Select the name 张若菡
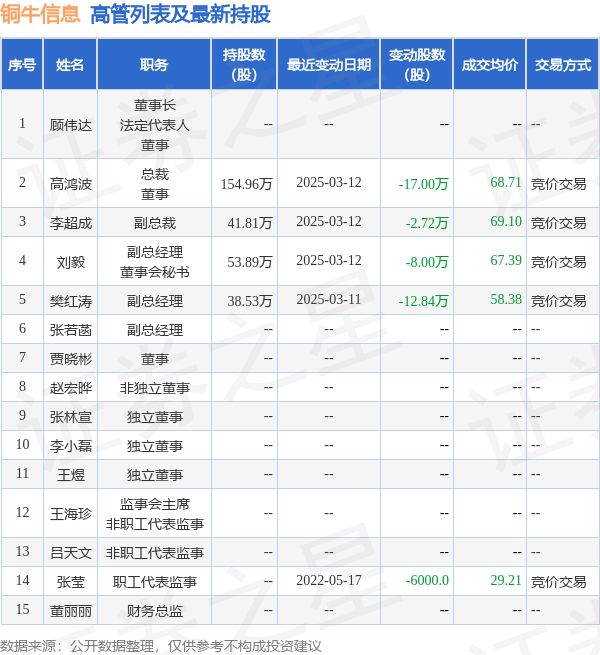 [71, 330]
